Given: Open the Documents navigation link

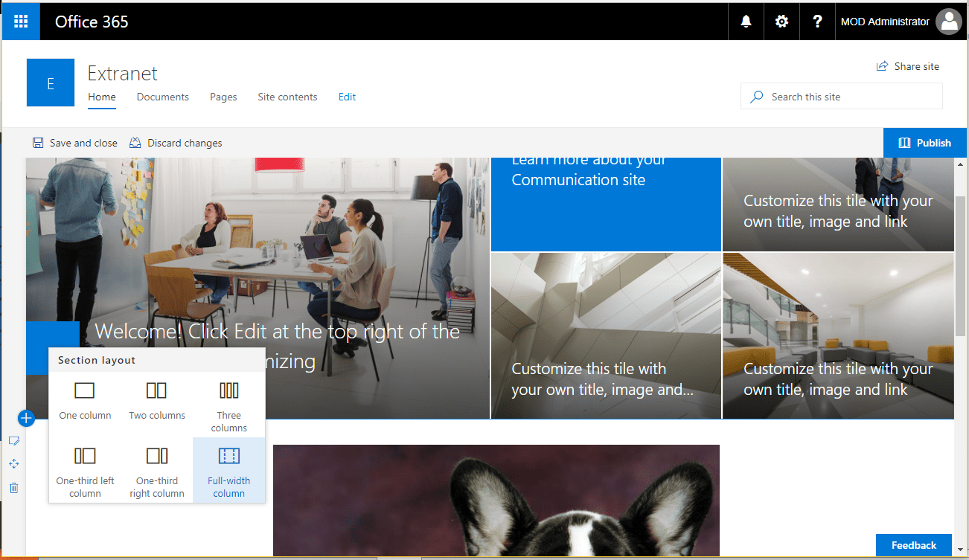Looking at the screenshot, I should pyautogui.click(x=163, y=97).
